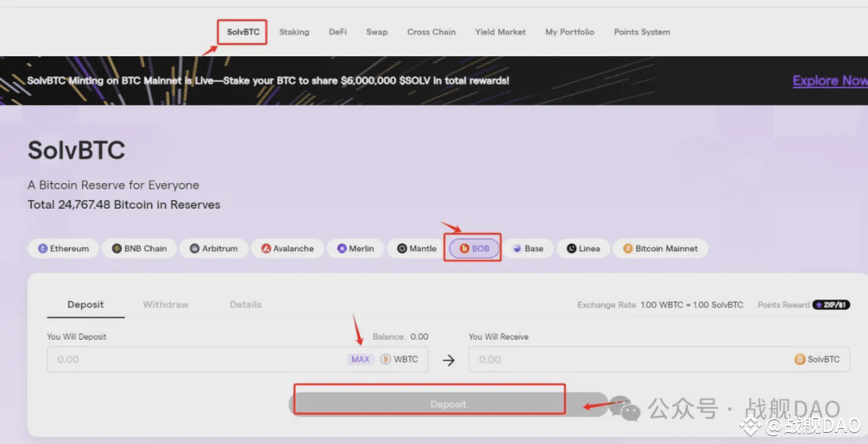Click the orange BOB logo icon

(x=465, y=249)
